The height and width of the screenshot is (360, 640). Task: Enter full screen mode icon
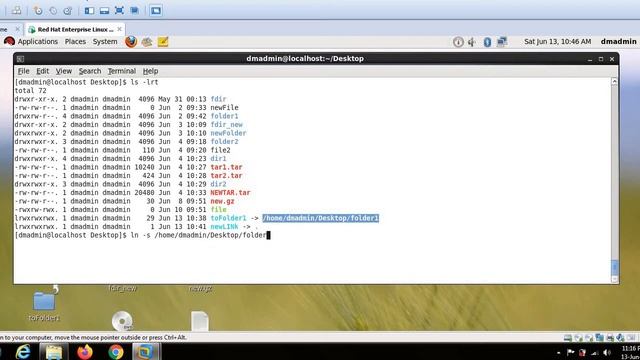(x=119, y=11)
